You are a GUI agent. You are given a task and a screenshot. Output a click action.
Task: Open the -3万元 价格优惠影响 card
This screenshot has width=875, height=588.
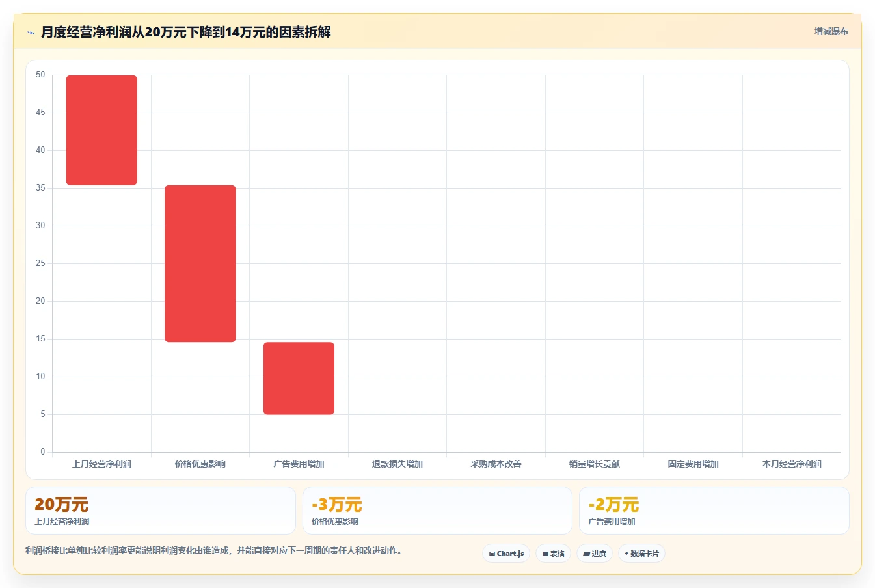point(437,511)
